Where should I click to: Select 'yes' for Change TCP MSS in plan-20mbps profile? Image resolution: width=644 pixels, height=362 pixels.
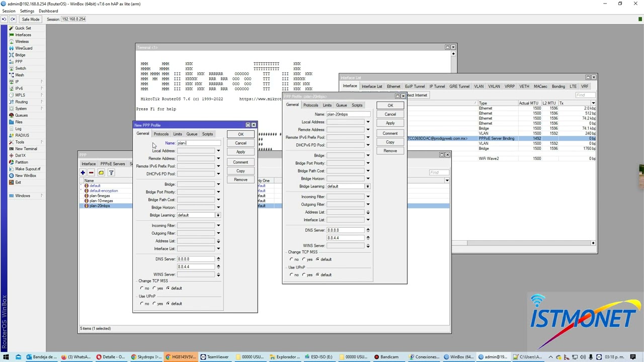coord(304,259)
